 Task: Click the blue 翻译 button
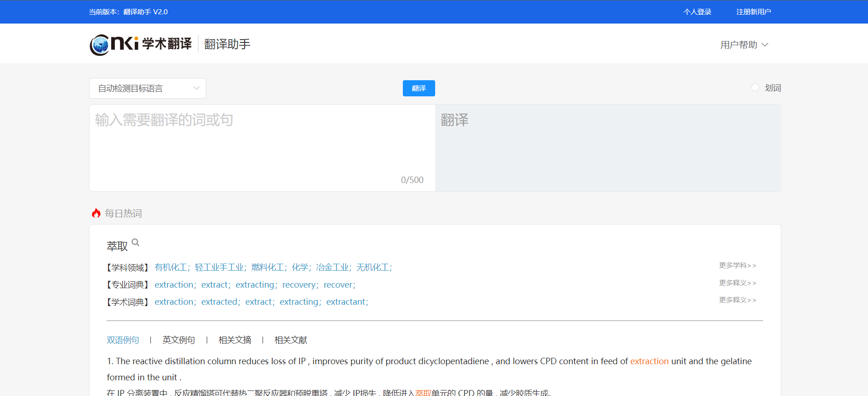419,89
